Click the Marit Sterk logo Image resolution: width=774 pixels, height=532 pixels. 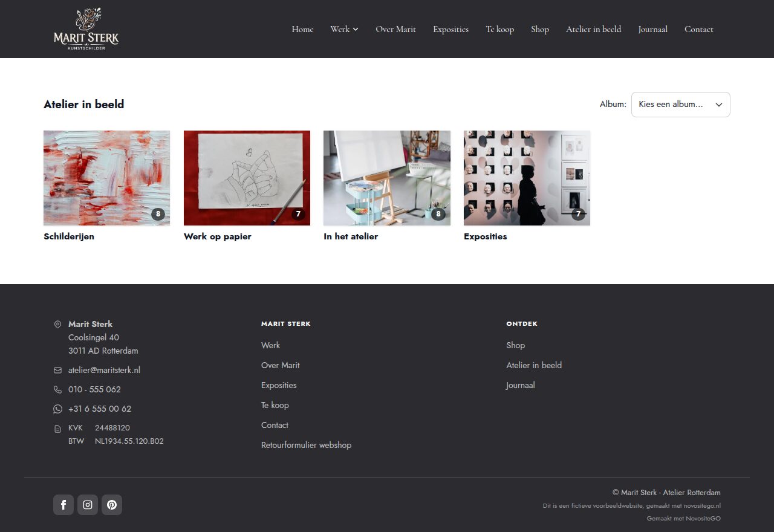coord(86,29)
